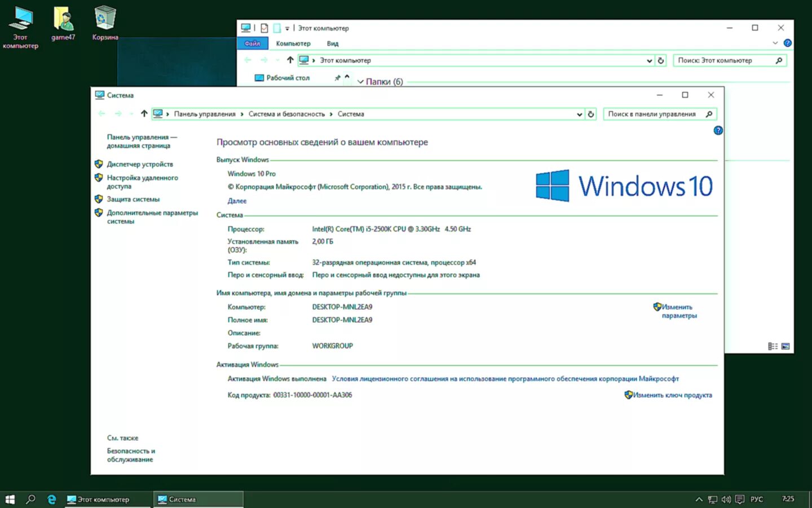This screenshot has height=508, width=812.
Task: Show hidden tray icons chevron
Action: [699, 500]
